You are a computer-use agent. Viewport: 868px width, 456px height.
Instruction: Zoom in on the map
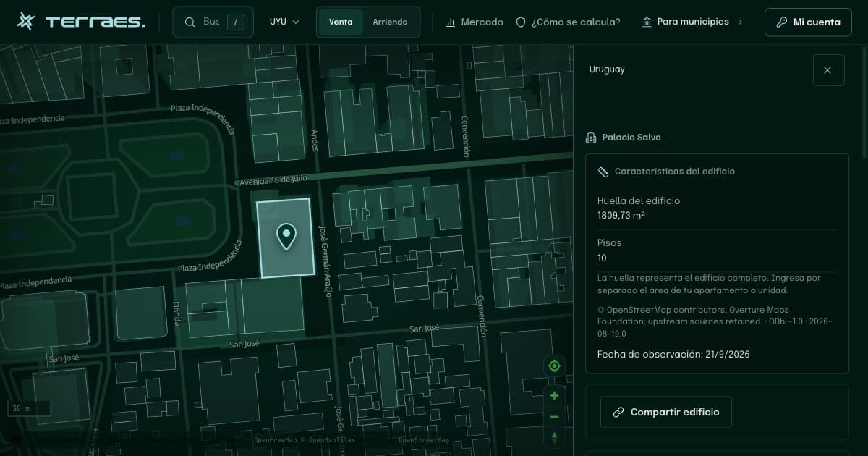(x=554, y=395)
